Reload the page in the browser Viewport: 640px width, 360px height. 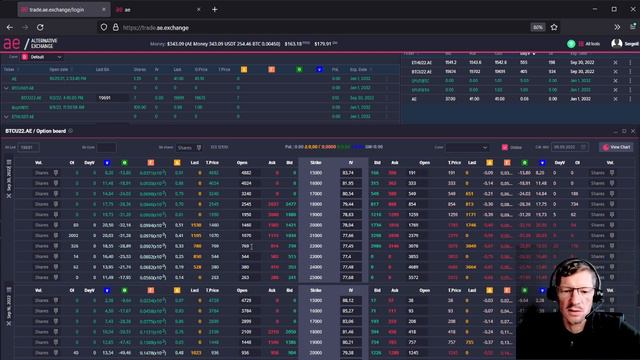(40, 27)
